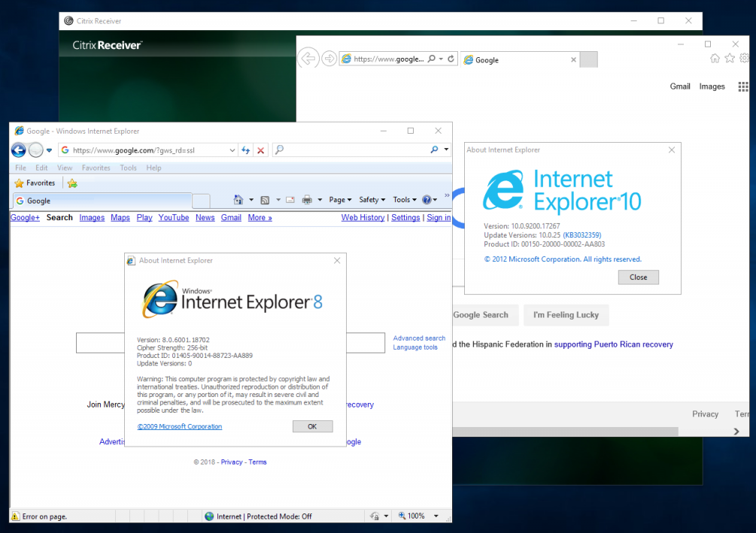
Task: Click Close in the About Internet Explorer 10 dialog
Action: 638,277
